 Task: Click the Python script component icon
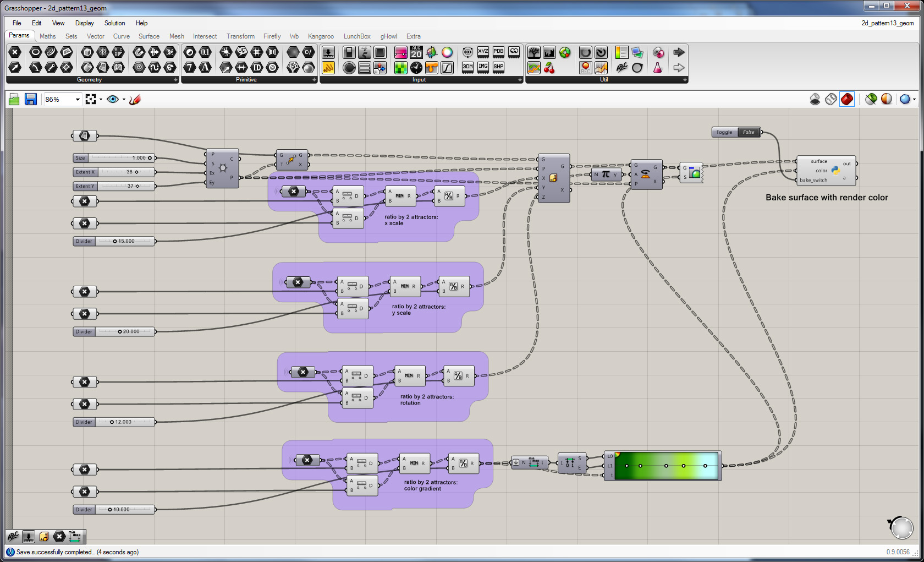(x=835, y=171)
